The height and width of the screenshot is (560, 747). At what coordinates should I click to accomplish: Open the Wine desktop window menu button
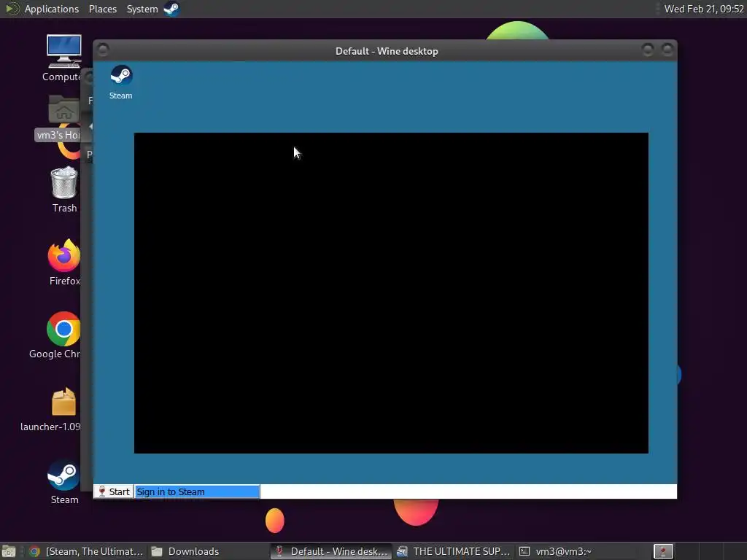pos(103,50)
